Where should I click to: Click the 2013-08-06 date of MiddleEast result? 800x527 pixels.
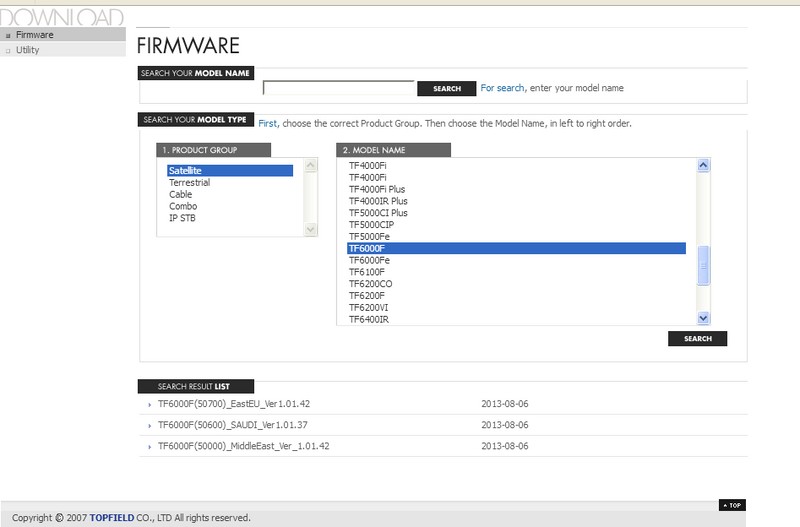505,446
